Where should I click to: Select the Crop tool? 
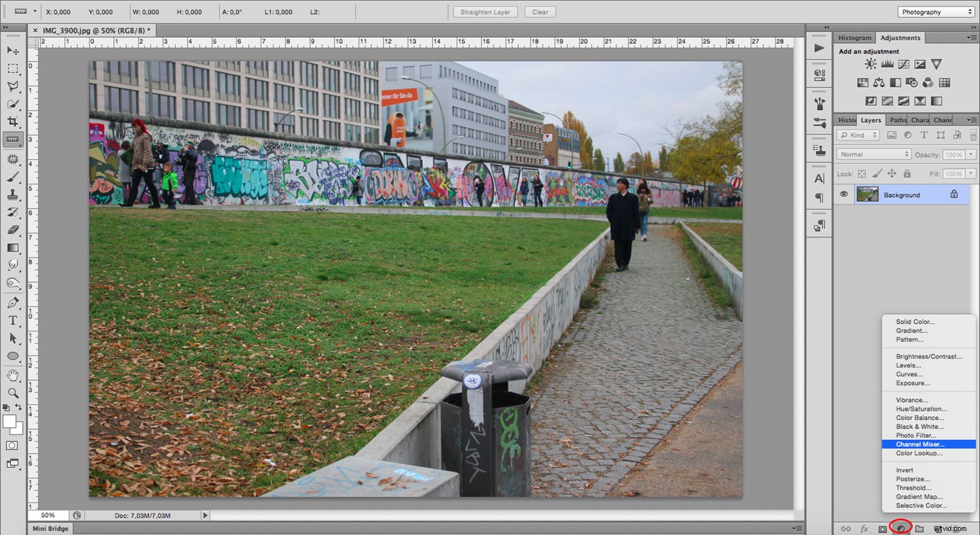pyautogui.click(x=13, y=121)
